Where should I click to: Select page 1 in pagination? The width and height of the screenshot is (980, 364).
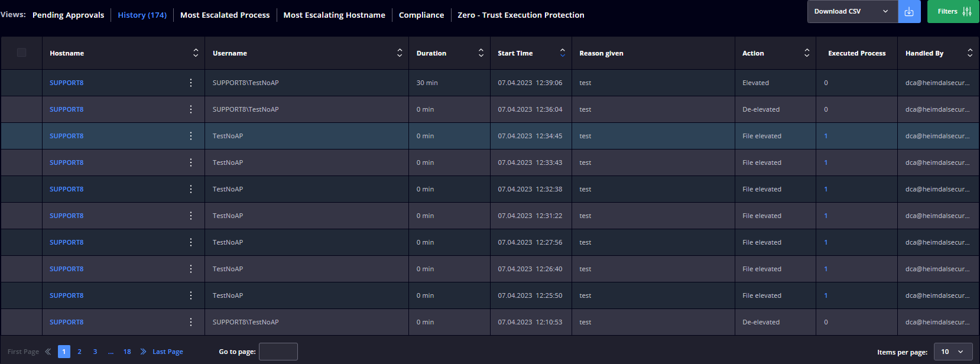[64, 352]
